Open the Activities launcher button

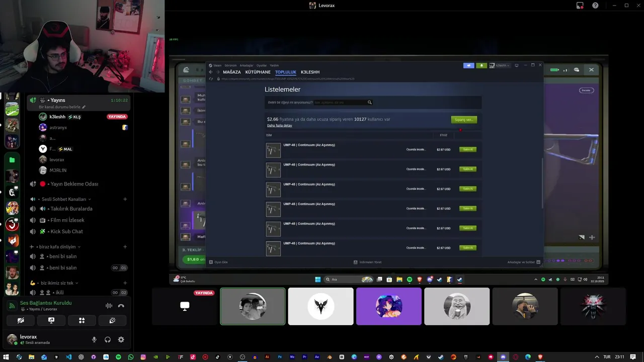click(82, 320)
